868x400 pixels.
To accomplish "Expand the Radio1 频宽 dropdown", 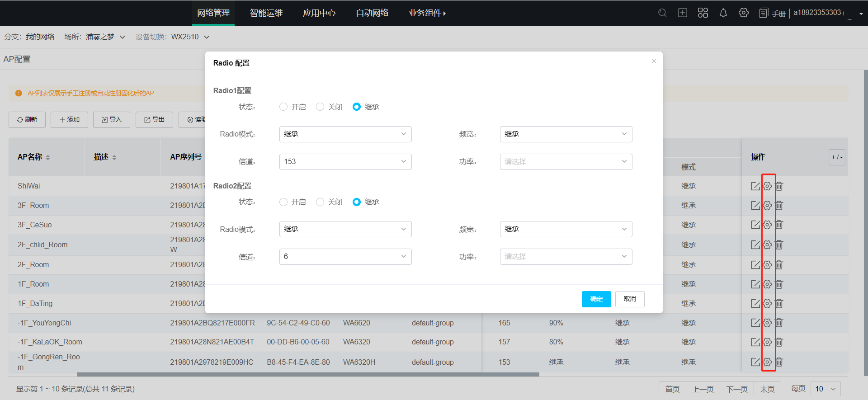I will tap(566, 134).
